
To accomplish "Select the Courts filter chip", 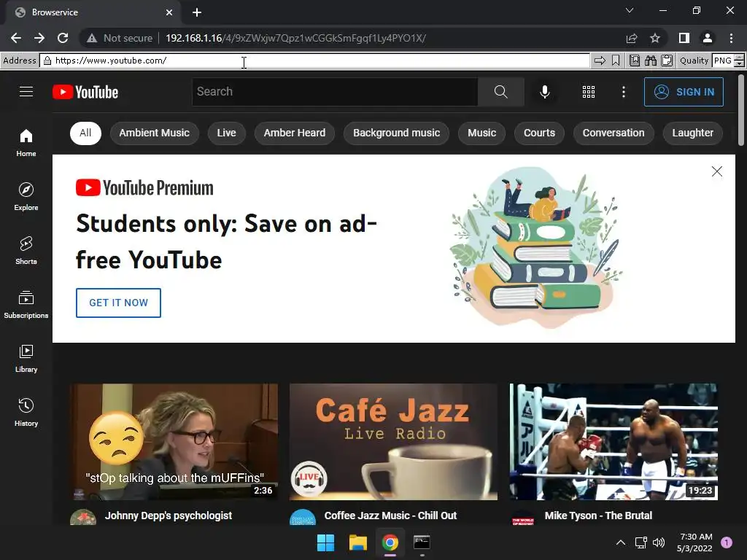I will [539, 133].
